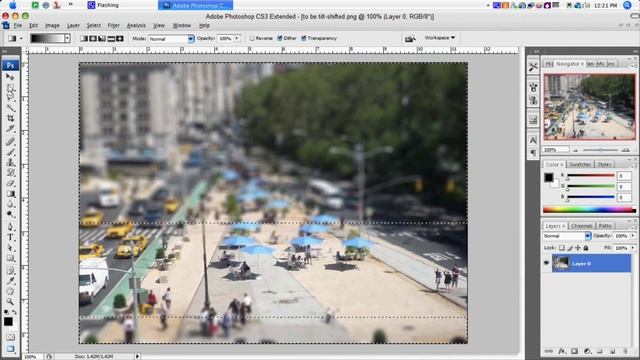
Task: Create new adjustment layer
Action: [587, 351]
